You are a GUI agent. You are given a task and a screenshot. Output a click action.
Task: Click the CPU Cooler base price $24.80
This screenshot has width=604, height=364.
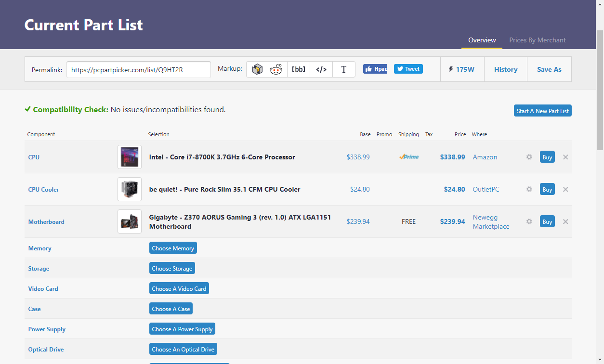[360, 189]
